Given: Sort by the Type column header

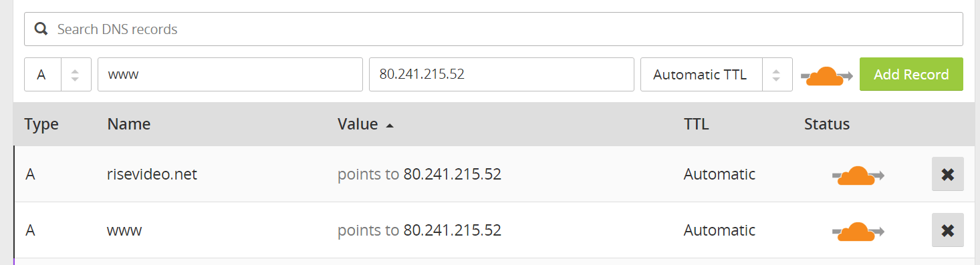Looking at the screenshot, I should tap(41, 124).
